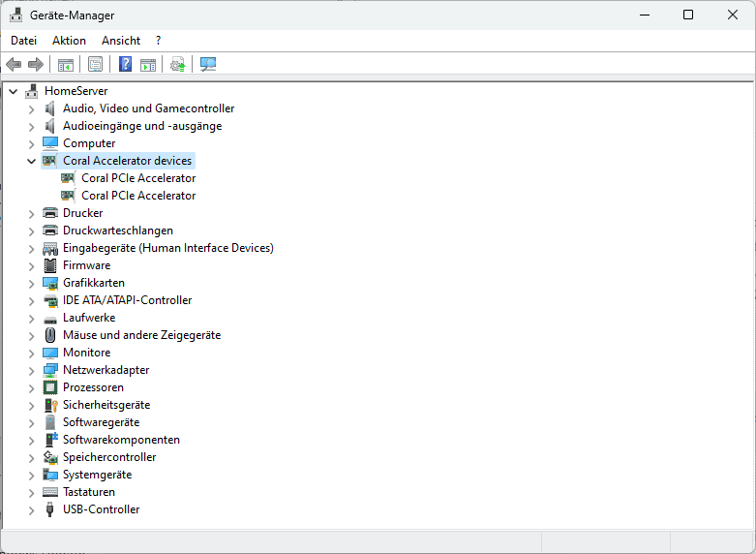The image size is (756, 554).
Task: Select the Computer label
Action: click(89, 143)
